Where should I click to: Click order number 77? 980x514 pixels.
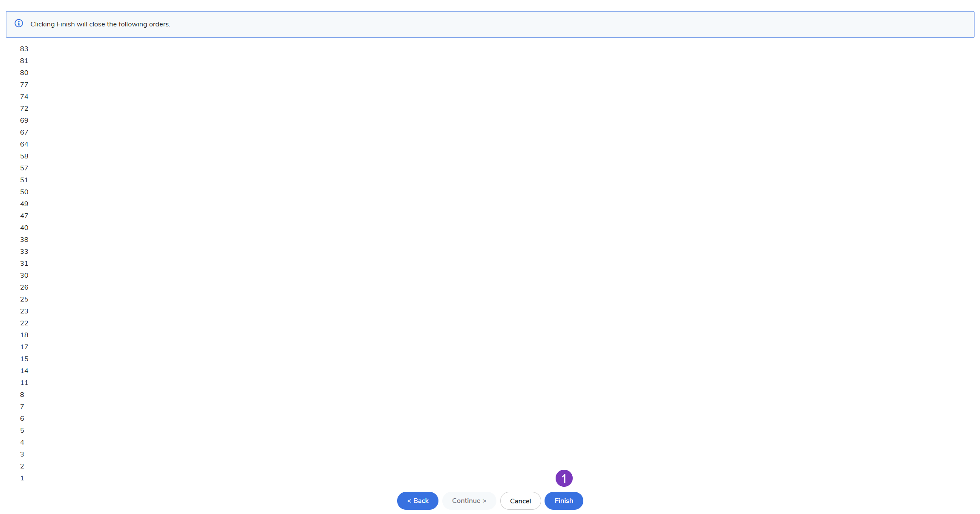pos(24,85)
